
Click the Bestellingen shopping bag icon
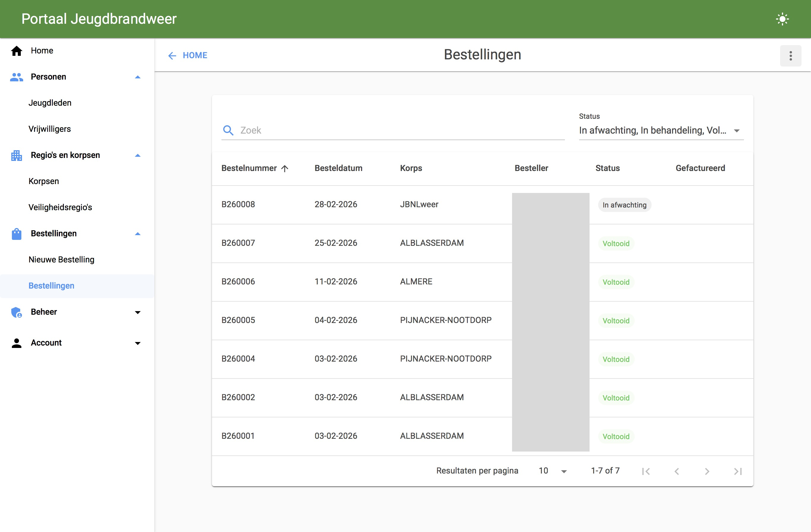click(16, 234)
